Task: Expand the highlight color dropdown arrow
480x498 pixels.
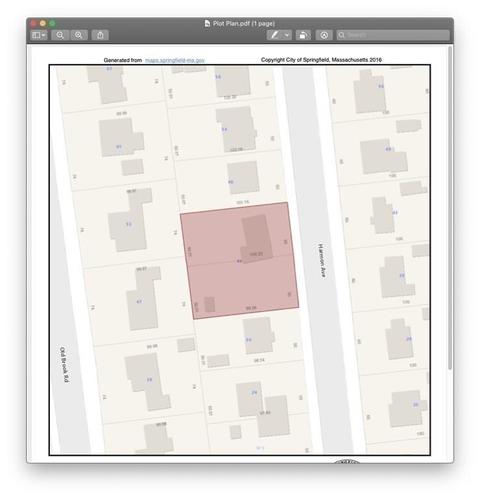Action: pyautogui.click(x=287, y=35)
